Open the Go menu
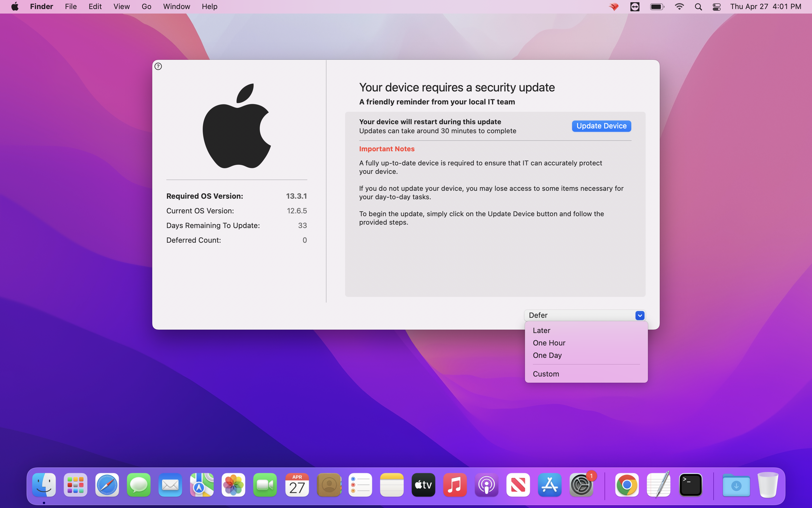Viewport: 812px width, 508px height. coord(146,6)
